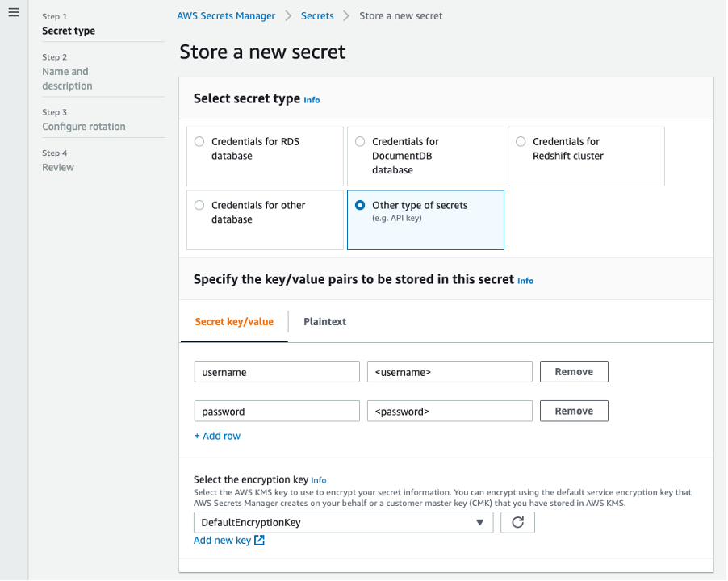Select Other type of secrets radio
728x581 pixels.
360,206
